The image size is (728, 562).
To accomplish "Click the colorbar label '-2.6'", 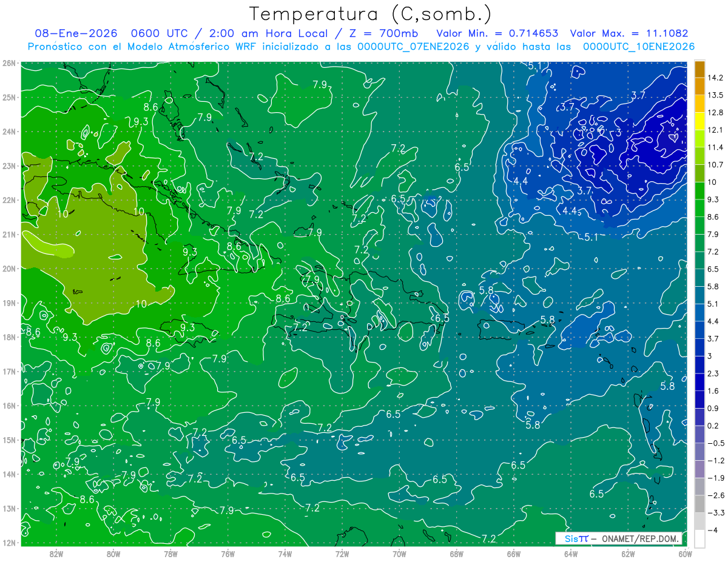I will click(x=715, y=495).
